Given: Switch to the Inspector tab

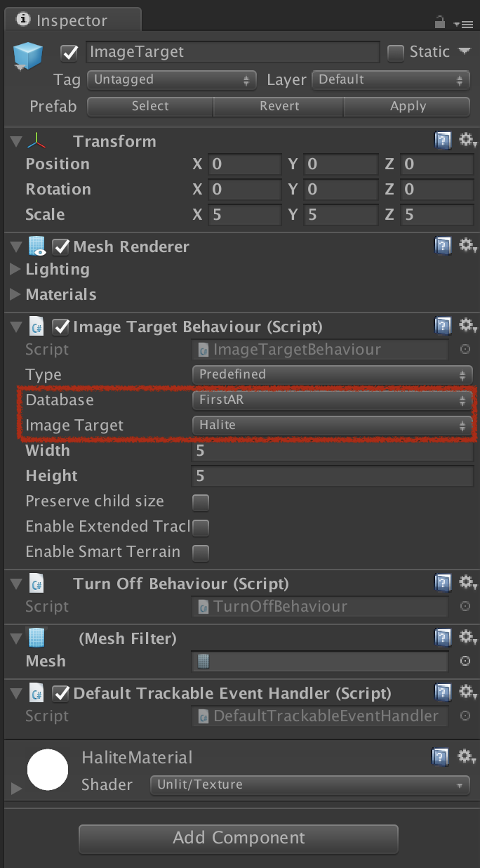Looking at the screenshot, I should (x=71, y=20).
